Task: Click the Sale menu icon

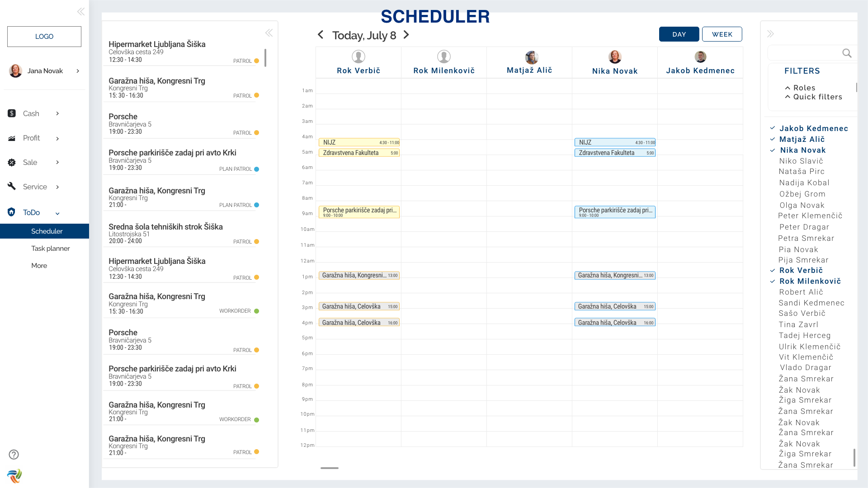Action: tap(11, 162)
